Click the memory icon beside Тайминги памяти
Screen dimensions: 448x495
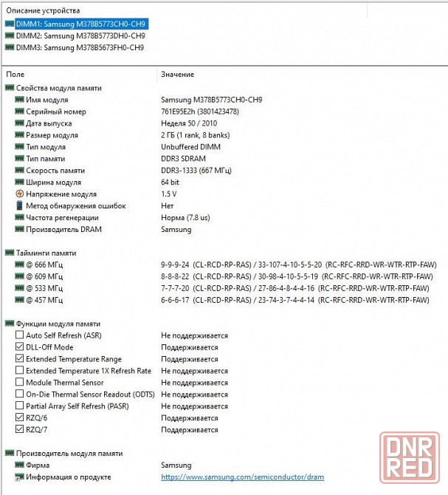pyautogui.click(x=10, y=253)
